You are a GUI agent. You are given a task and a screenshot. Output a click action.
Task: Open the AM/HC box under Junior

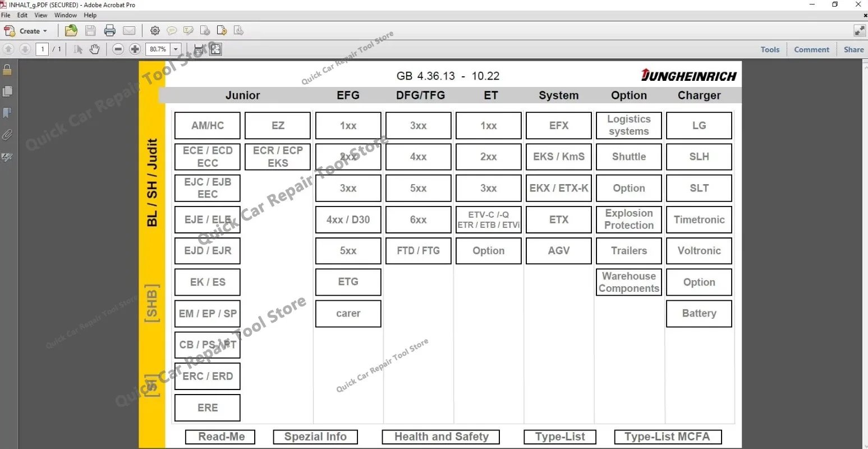click(x=208, y=126)
